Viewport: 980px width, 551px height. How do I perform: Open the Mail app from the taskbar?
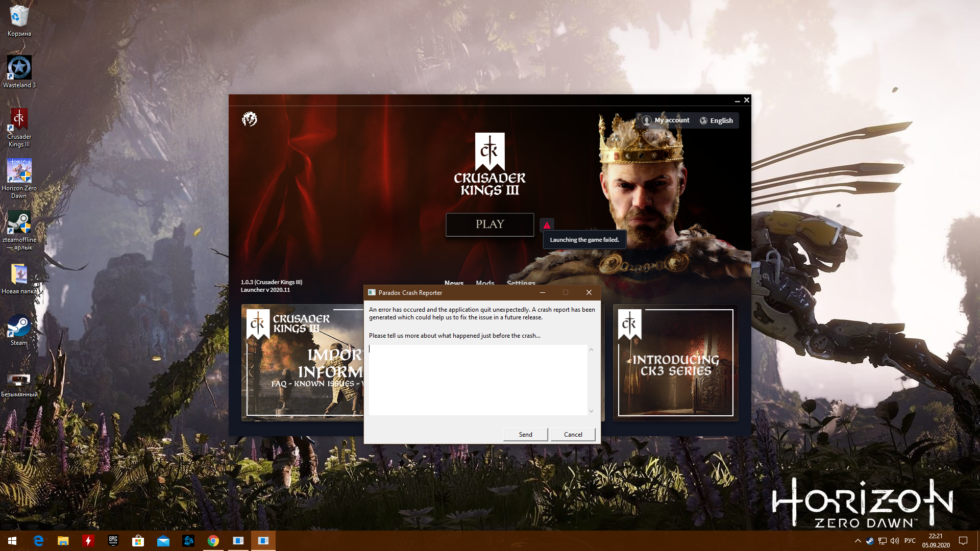(163, 541)
